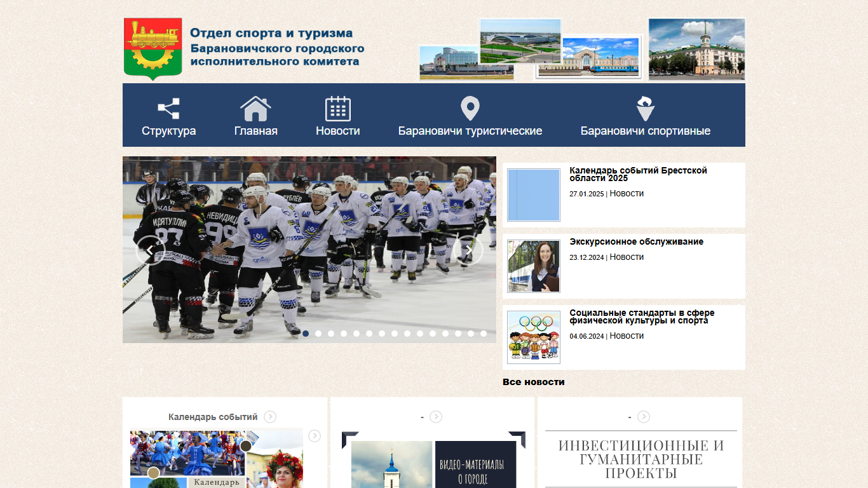Click Новости category beside 04.06.2024 date

pyautogui.click(x=627, y=336)
